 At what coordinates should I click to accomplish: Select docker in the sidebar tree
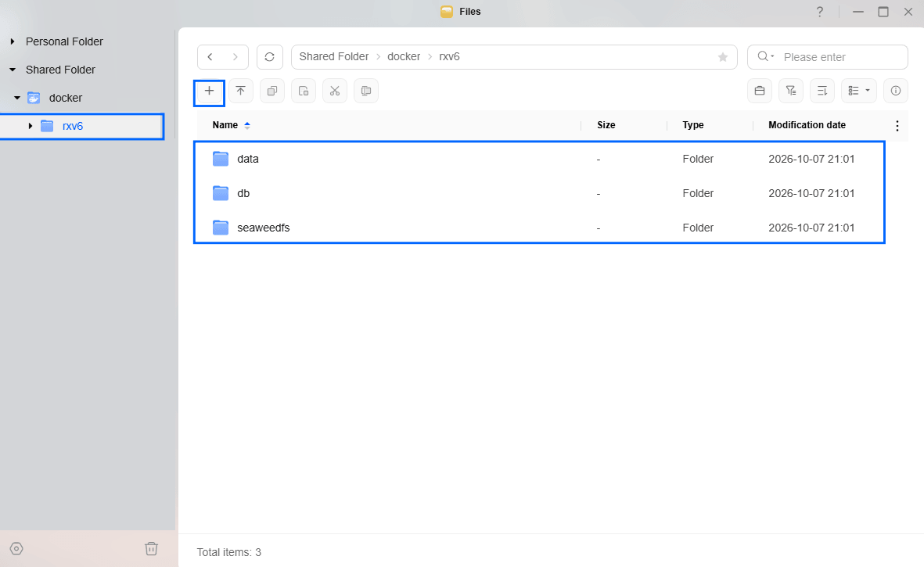coord(66,98)
